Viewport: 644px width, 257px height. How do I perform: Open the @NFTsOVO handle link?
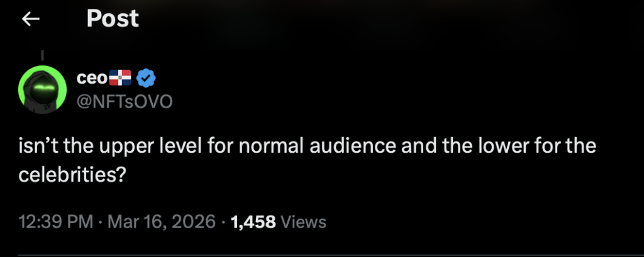point(124,102)
